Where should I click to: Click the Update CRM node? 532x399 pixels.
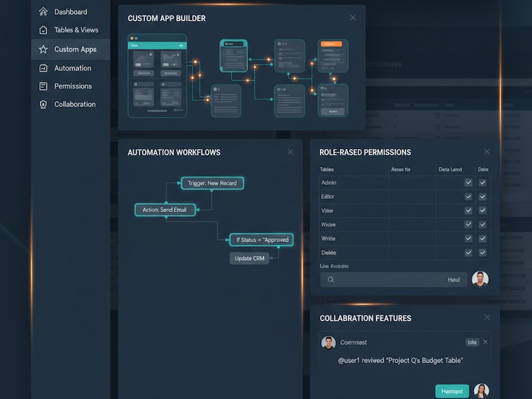click(249, 258)
